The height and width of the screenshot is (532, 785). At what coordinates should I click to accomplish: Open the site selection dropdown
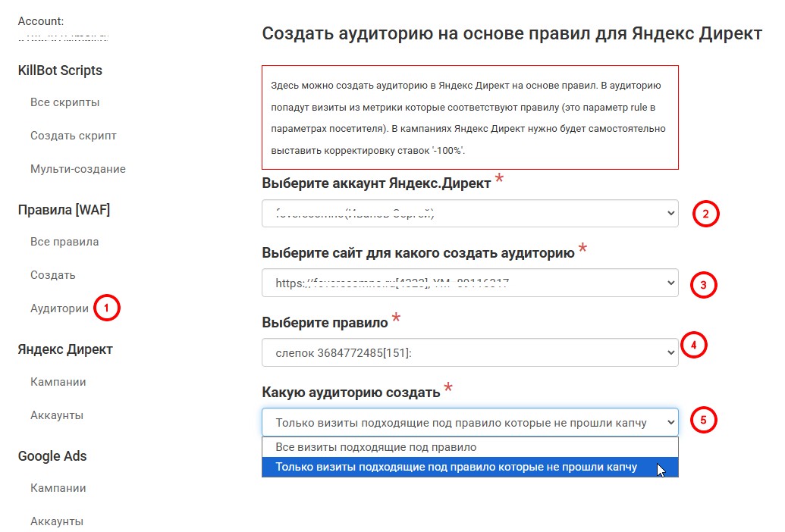click(x=469, y=283)
